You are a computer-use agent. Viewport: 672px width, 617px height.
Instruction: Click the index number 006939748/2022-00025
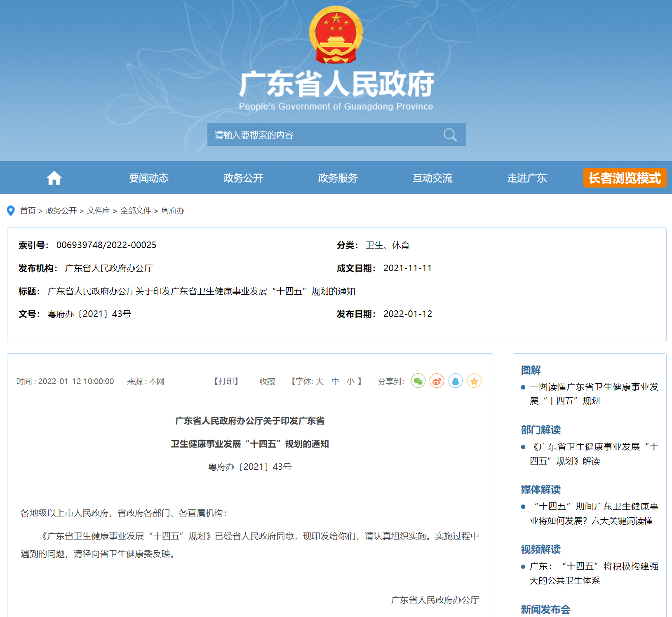(106, 245)
